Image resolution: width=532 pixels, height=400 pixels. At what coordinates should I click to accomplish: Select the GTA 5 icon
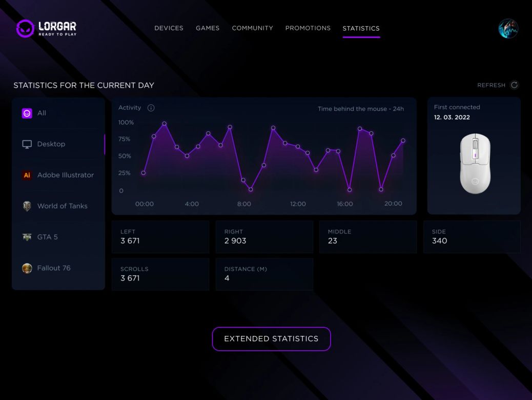pos(27,237)
